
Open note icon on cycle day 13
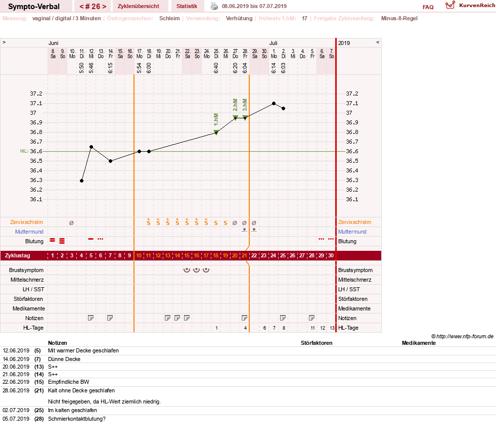[x=168, y=318]
